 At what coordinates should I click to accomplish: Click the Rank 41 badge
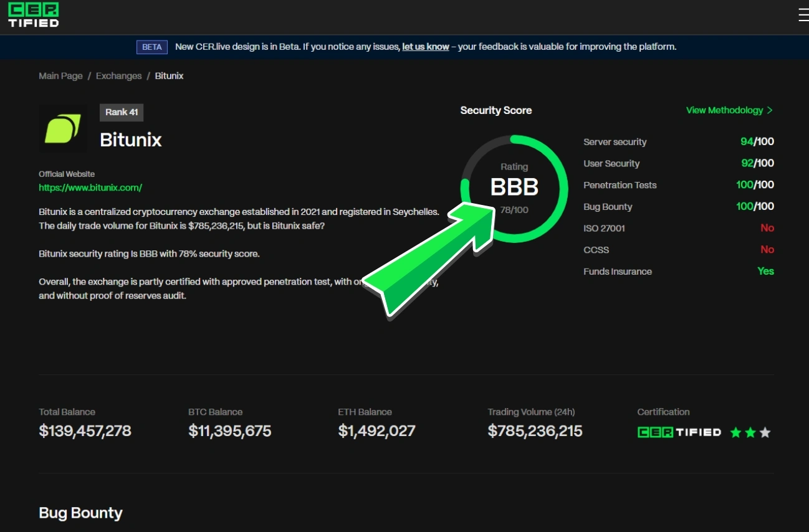(122, 112)
